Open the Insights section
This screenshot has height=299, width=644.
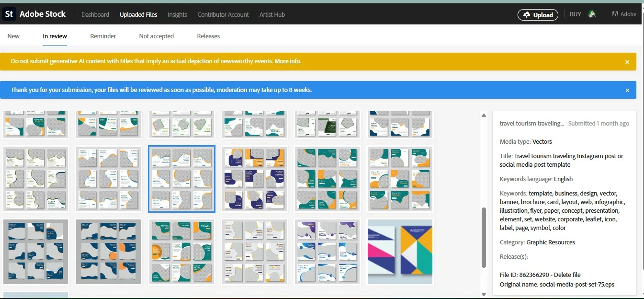pos(177,14)
